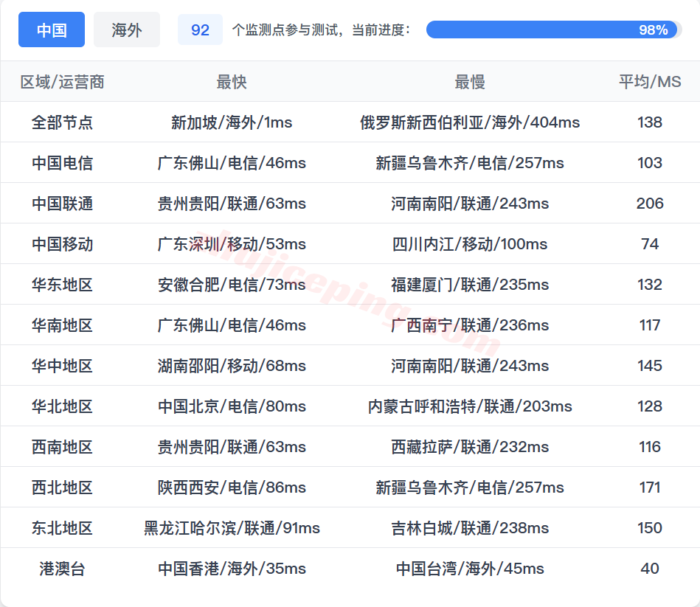Click average value 116 for 西南地区
Image resolution: width=700 pixels, height=607 pixels.
[650, 447]
